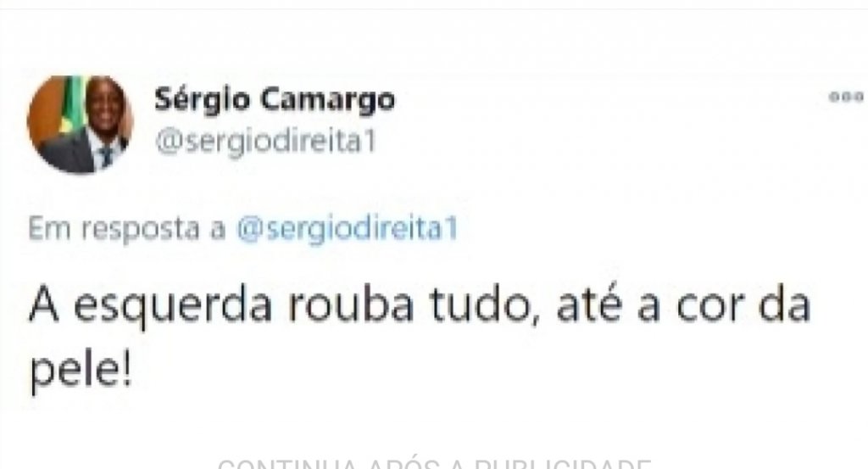This screenshot has width=868, height=469.
Task: Click the gray @sergiodireita1 handle under the name
Action: (x=265, y=142)
